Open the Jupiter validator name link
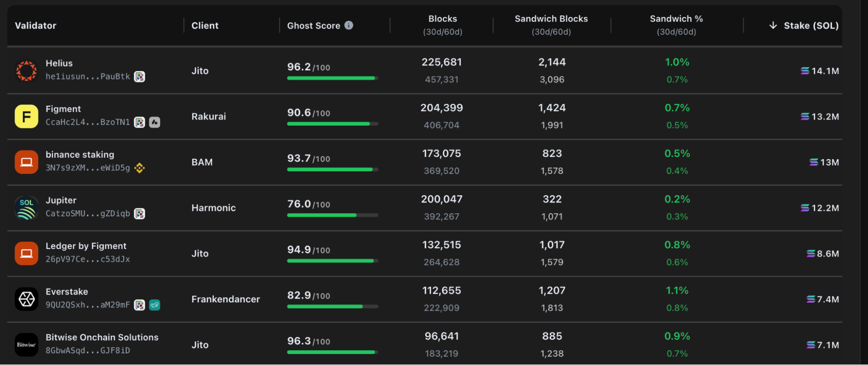868x365 pixels. (x=61, y=200)
